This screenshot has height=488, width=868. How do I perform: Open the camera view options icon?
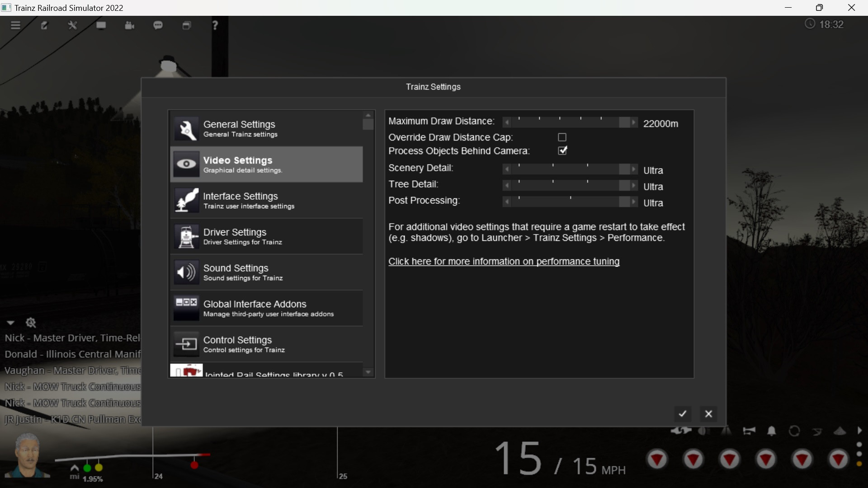(x=130, y=25)
